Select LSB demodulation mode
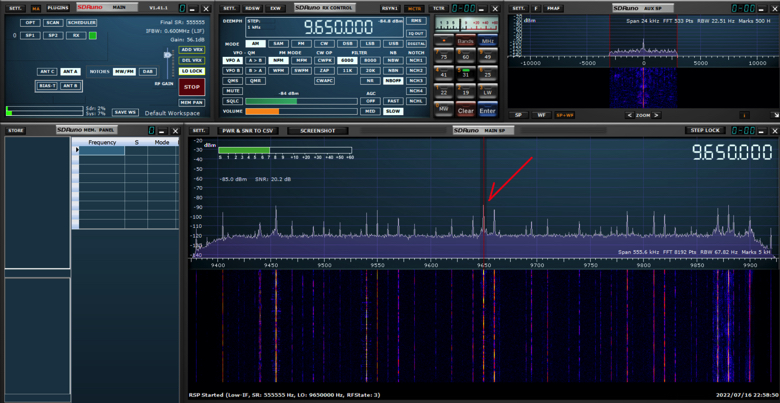Viewport: 780px width, 403px height. [x=370, y=44]
